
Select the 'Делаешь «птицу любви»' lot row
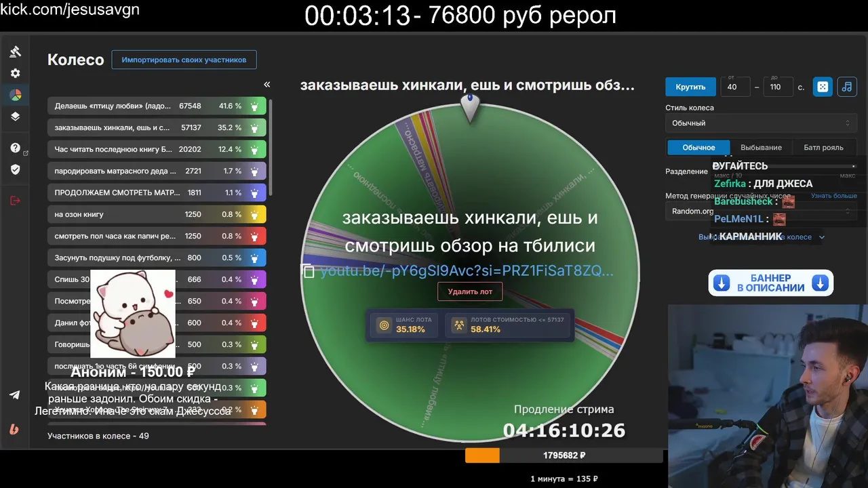click(157, 106)
